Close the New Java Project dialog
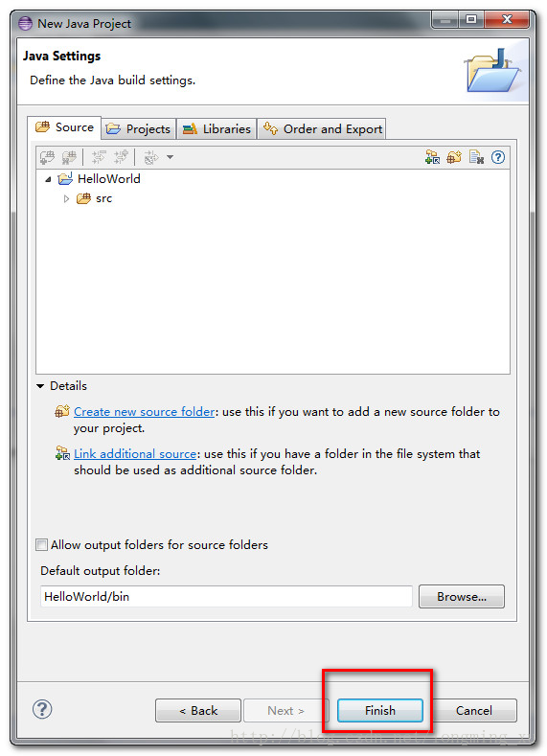 [x=507, y=20]
